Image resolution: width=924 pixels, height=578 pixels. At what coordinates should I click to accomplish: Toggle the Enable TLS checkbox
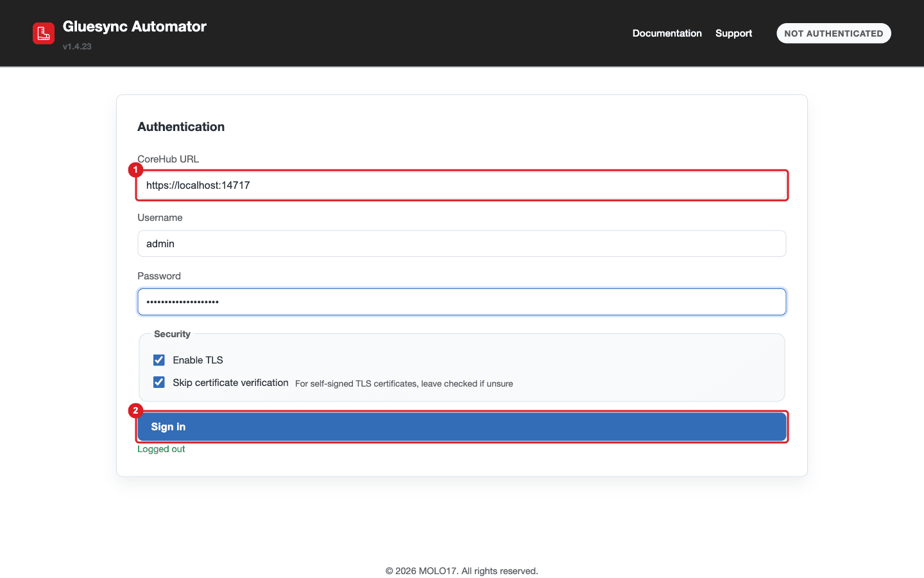tap(159, 360)
